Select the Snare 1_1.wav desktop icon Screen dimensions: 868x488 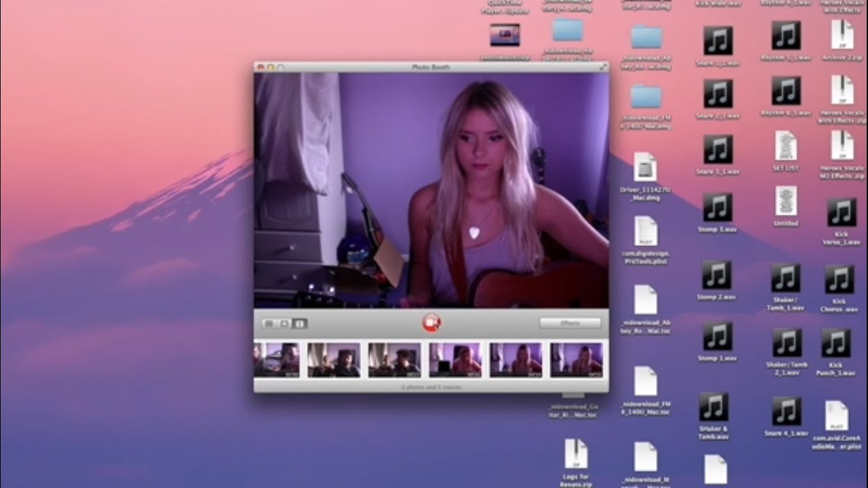point(718,41)
